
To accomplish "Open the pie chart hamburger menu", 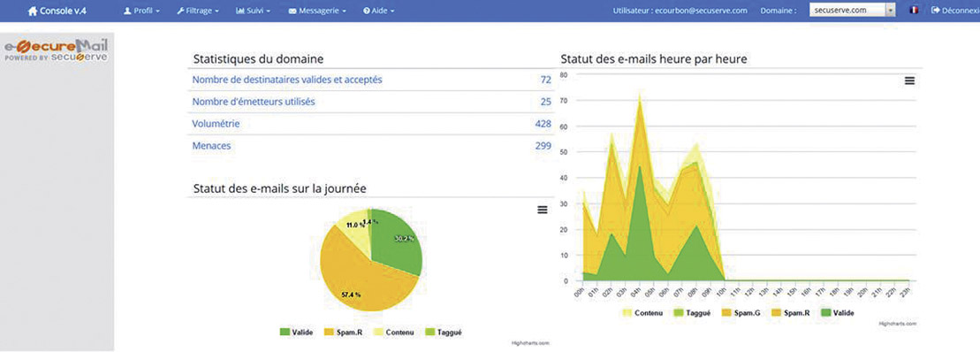I will coord(543,210).
